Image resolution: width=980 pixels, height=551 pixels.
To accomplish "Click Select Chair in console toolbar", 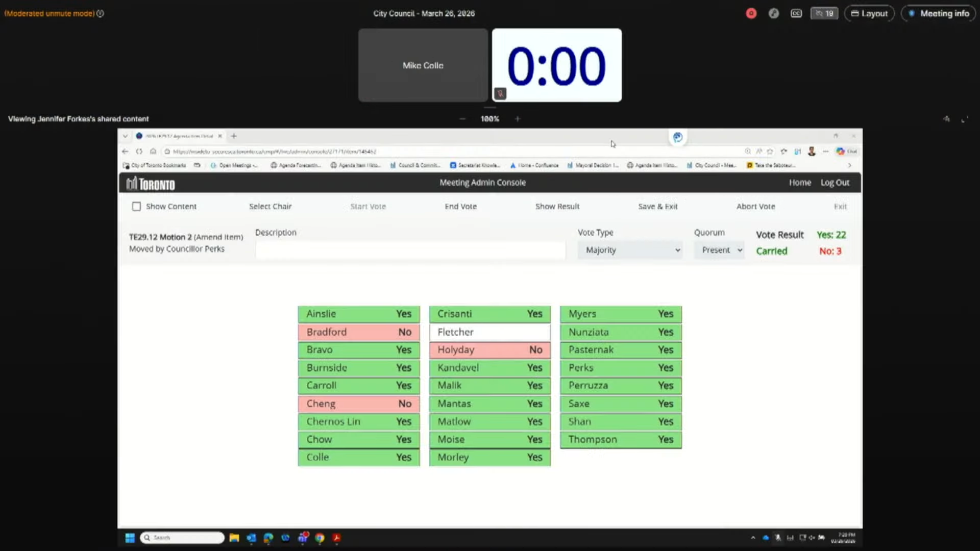I will tap(270, 207).
